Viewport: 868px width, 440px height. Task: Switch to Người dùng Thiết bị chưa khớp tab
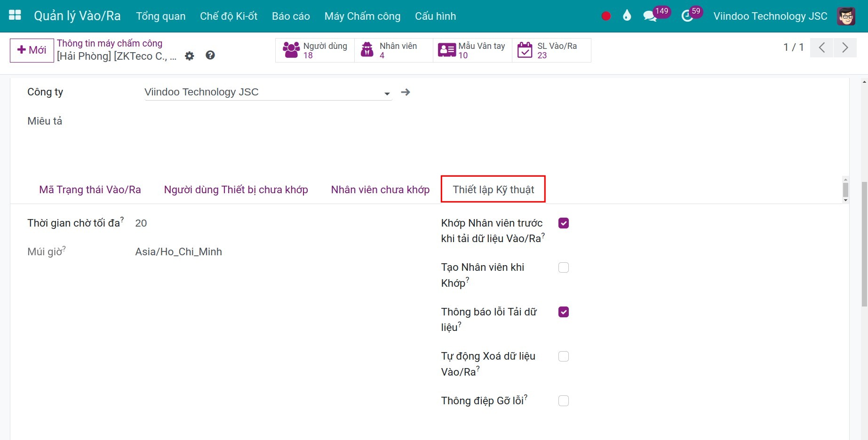tap(236, 190)
